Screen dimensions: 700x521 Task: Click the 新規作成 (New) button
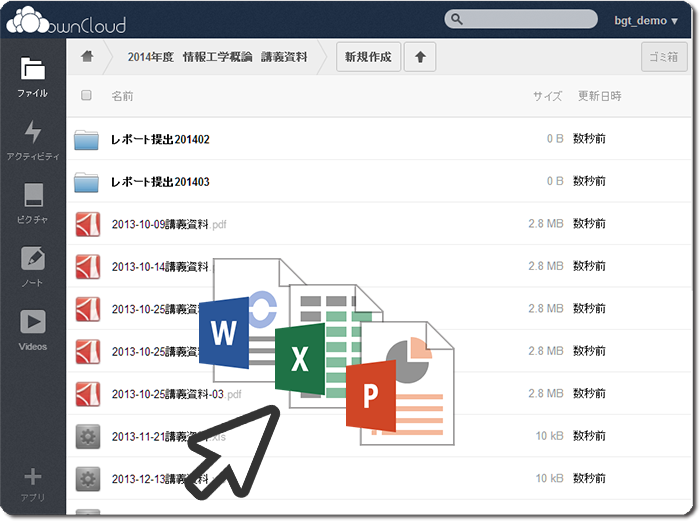(368, 57)
